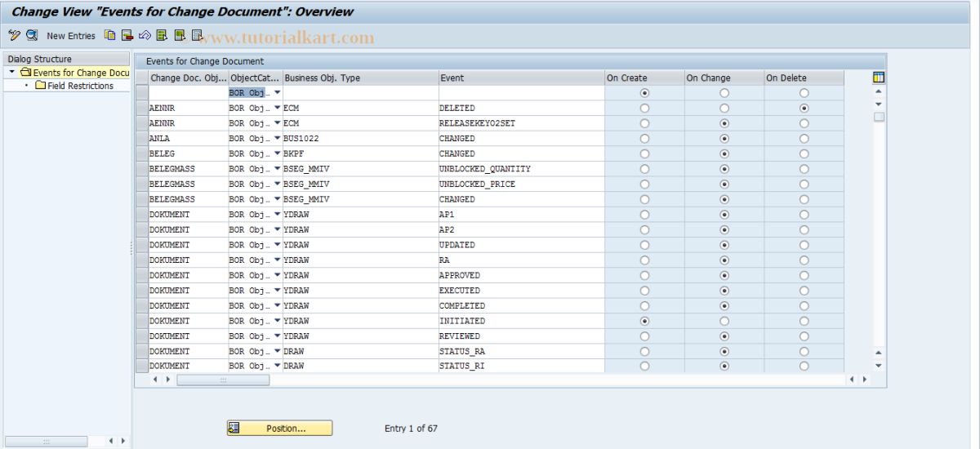
Task: Select On Create radio for ANLA CHANGED row
Action: [x=644, y=138]
